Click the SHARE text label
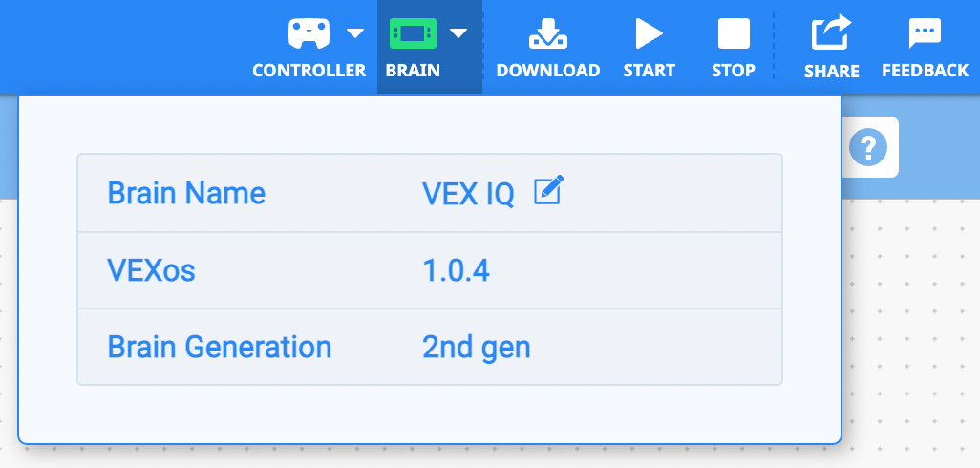This screenshot has width=980, height=468. [831, 71]
